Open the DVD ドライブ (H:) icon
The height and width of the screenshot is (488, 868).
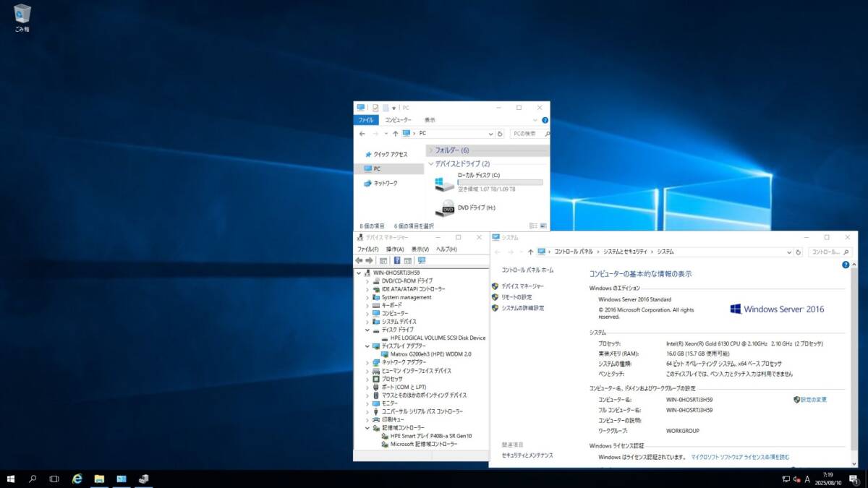(444, 208)
